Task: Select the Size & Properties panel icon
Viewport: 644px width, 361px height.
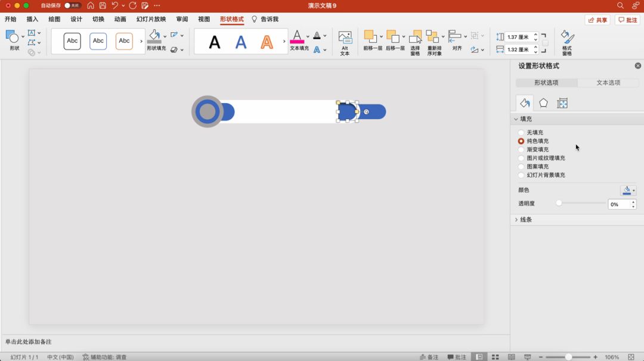Action: (562, 103)
